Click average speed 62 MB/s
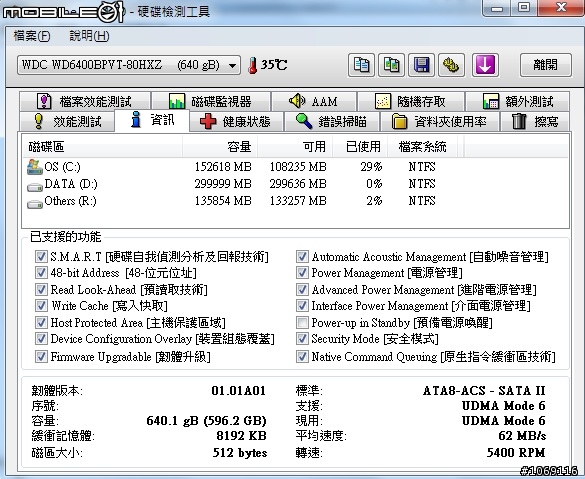585x479 pixels. (522, 436)
